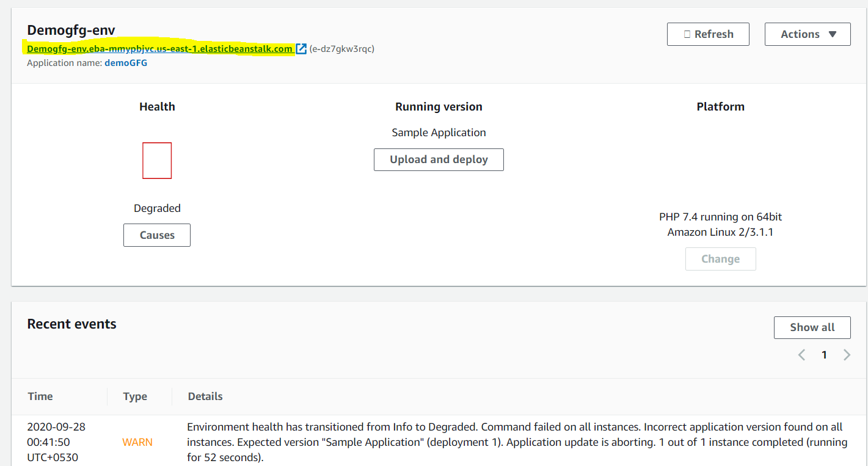868x466 pixels.
Task: Go to previous events page chevron
Action: [x=801, y=355]
